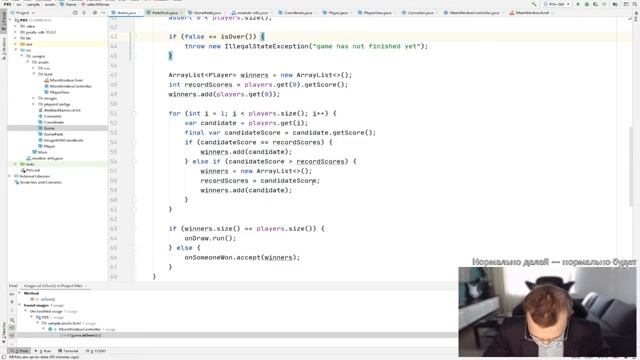Click inside the code line recordScores = candidateScore

pyautogui.click(x=260, y=181)
